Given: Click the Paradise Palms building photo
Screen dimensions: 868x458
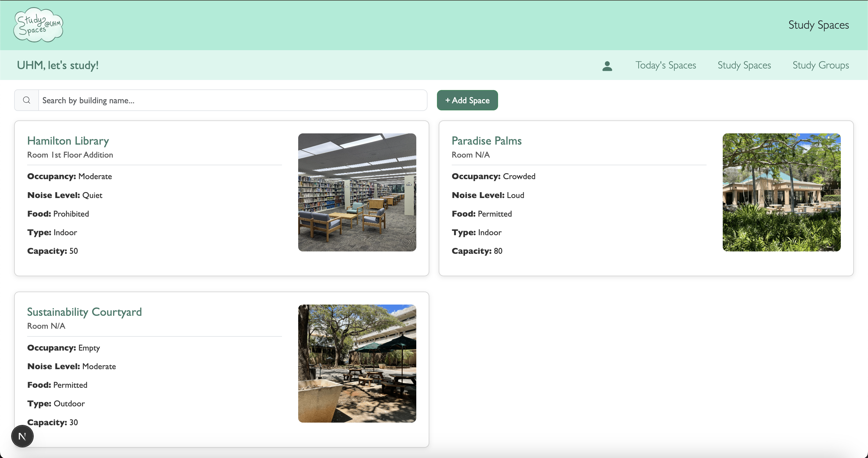Looking at the screenshot, I should [781, 192].
